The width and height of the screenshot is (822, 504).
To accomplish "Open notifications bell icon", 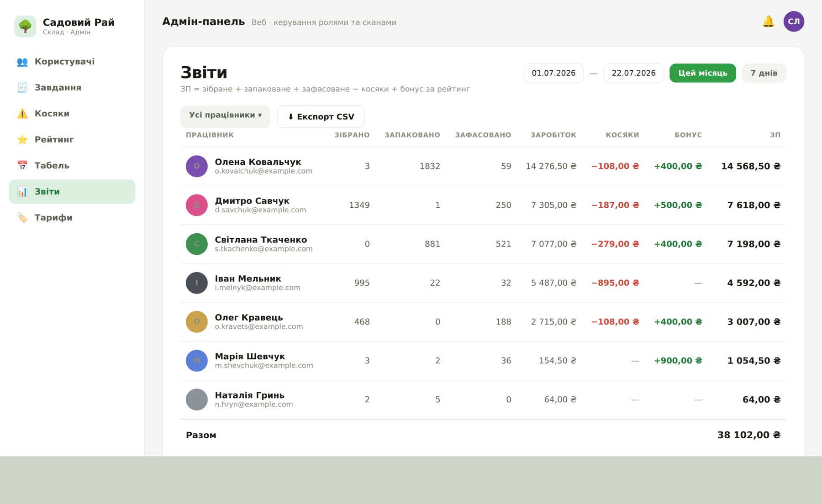I will point(768,21).
